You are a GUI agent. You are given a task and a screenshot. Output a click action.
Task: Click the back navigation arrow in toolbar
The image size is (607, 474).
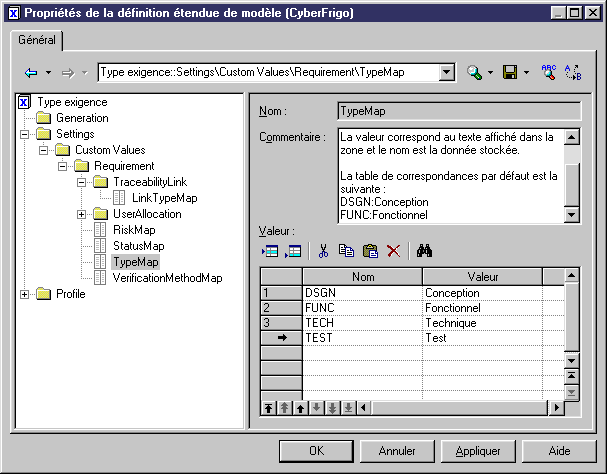pos(31,73)
